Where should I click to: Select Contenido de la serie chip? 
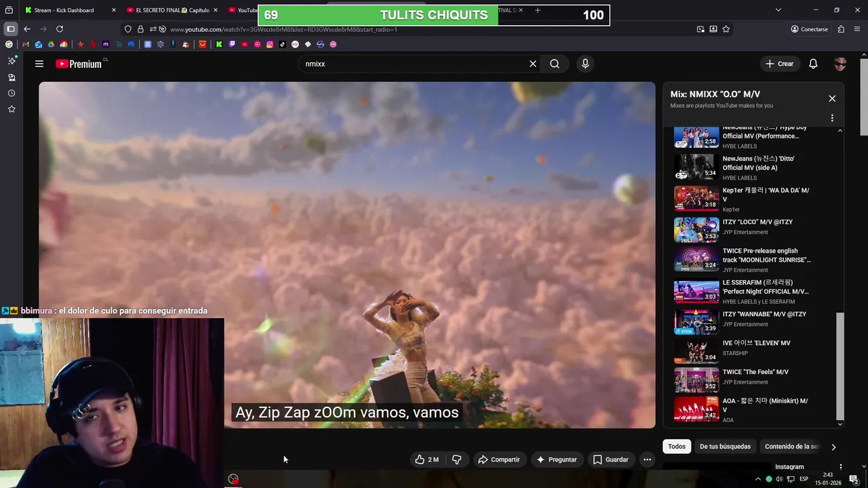pos(791,447)
